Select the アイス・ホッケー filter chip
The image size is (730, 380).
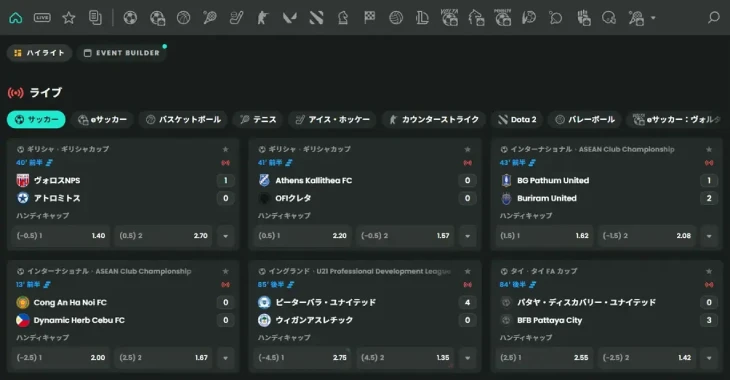(x=332, y=120)
